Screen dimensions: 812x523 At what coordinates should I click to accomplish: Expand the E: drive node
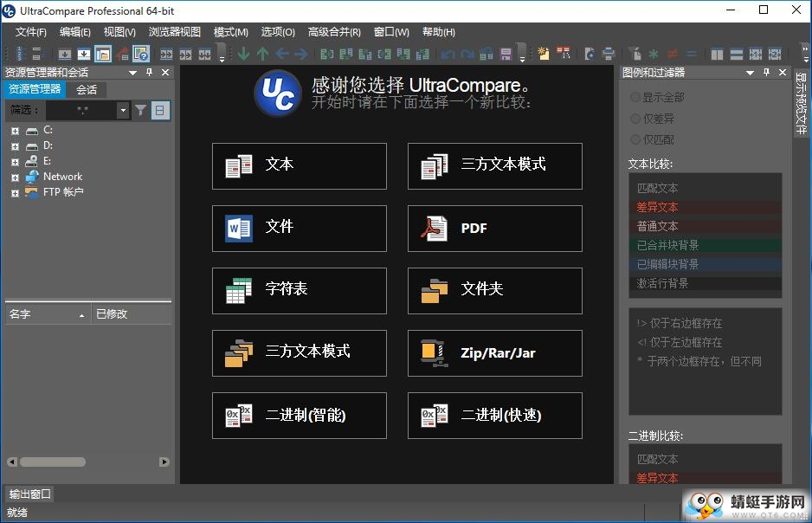15,162
